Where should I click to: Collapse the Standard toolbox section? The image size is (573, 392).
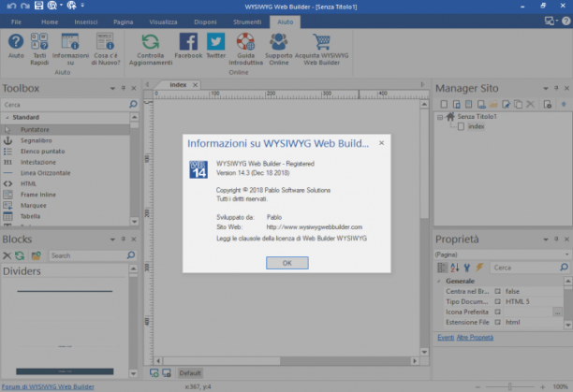coord(7,118)
